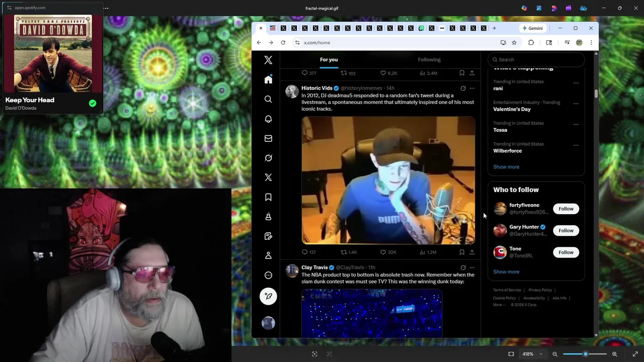The height and width of the screenshot is (362, 644).
Task: Open Profile icon in the X sidebar
Action: point(268,255)
